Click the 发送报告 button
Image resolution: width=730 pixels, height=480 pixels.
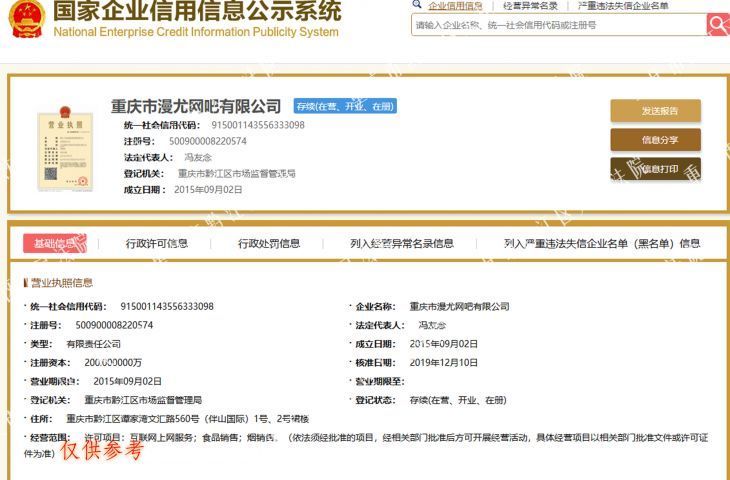(656, 110)
